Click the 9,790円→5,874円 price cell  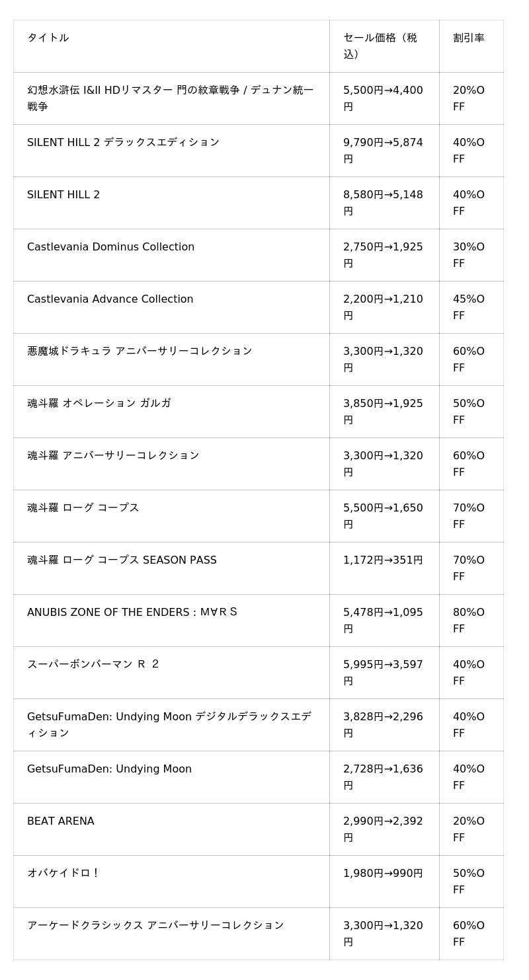tap(383, 151)
